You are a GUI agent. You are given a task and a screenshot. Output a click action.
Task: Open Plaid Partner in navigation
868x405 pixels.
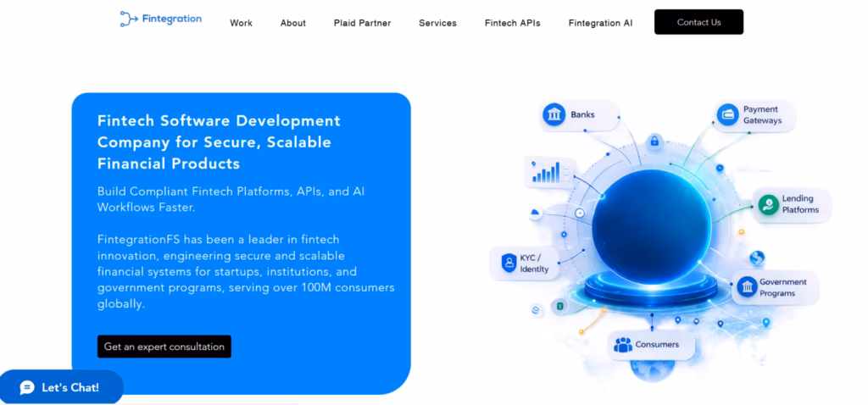(x=362, y=23)
